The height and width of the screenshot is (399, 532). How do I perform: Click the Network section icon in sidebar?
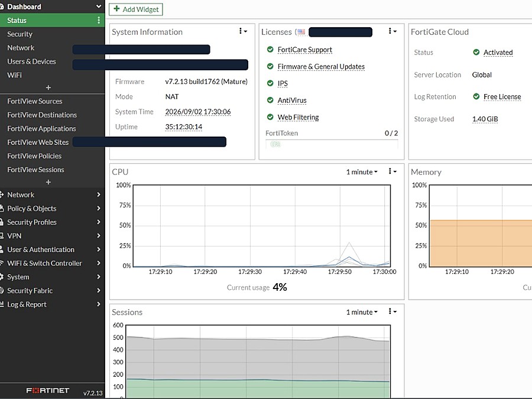pos(2,194)
